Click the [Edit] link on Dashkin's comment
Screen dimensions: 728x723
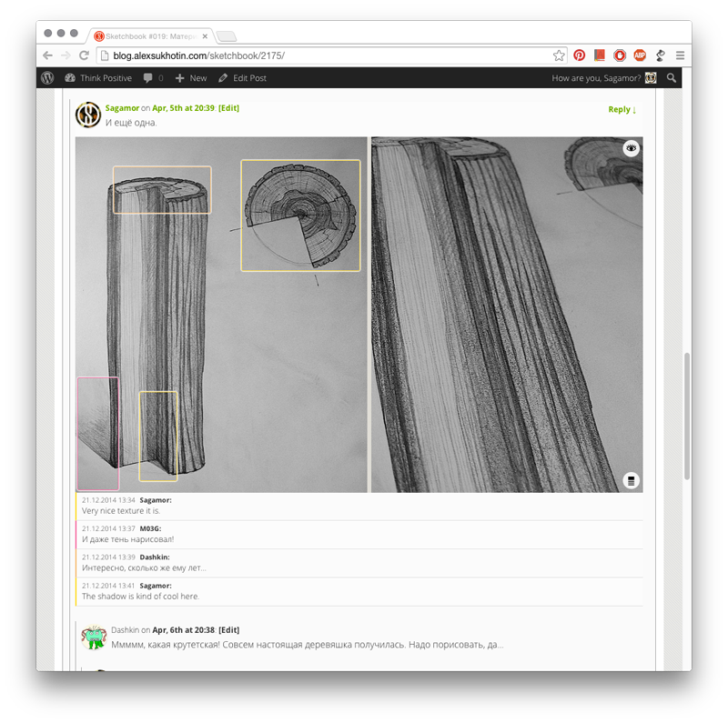[x=229, y=629]
